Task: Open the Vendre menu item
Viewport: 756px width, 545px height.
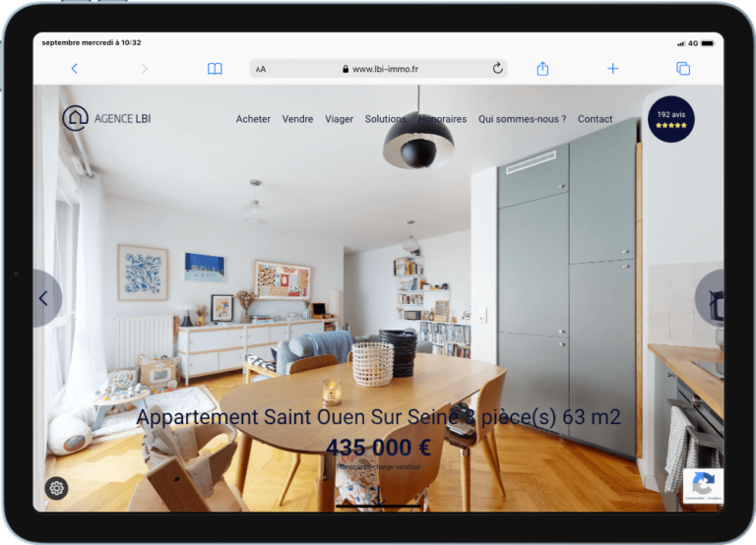Action: coord(297,119)
